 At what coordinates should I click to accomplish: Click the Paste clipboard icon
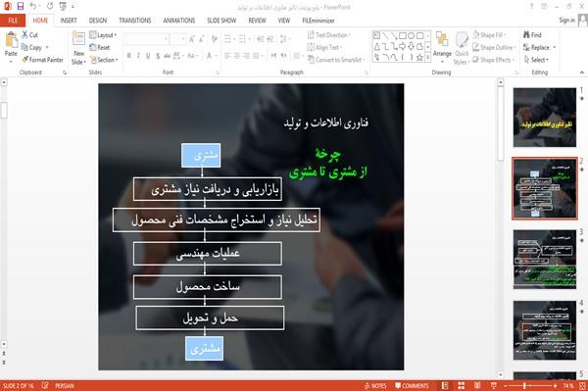[x=11, y=40]
